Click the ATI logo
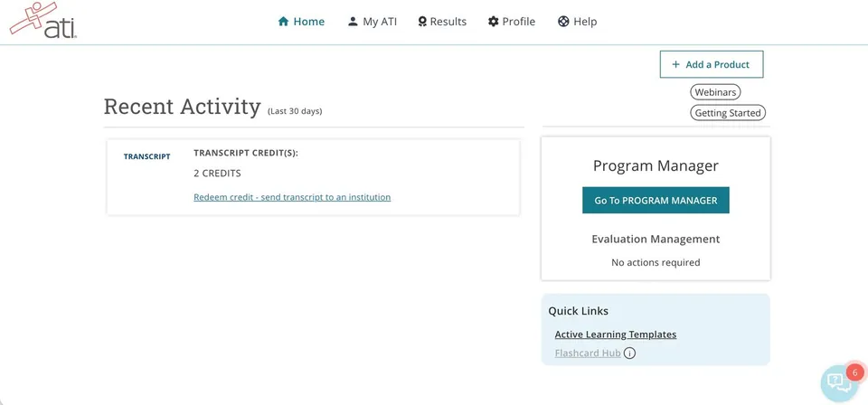This screenshot has width=868, height=405. 43,20
